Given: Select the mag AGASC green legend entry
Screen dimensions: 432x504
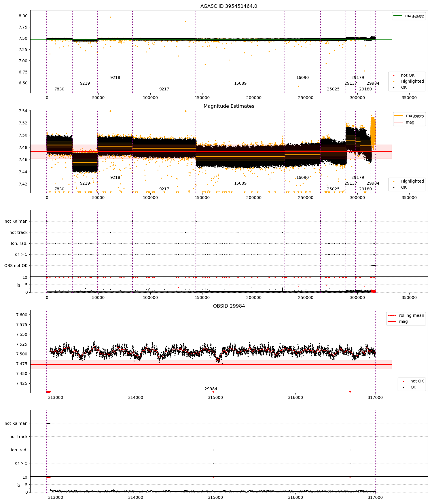Looking at the screenshot, I should pos(409,16).
